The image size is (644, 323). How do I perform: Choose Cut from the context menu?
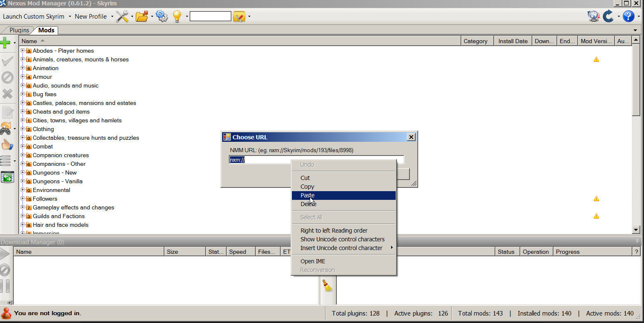click(x=344, y=178)
